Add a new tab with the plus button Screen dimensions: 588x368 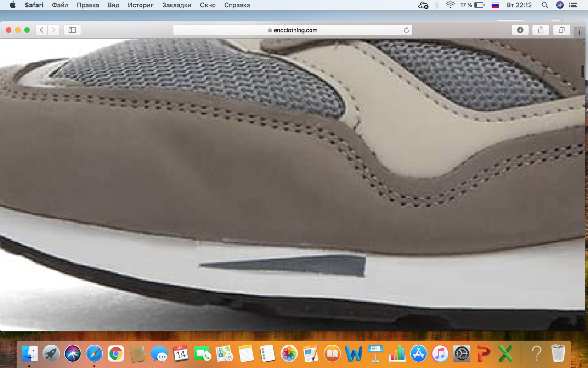coord(579,33)
